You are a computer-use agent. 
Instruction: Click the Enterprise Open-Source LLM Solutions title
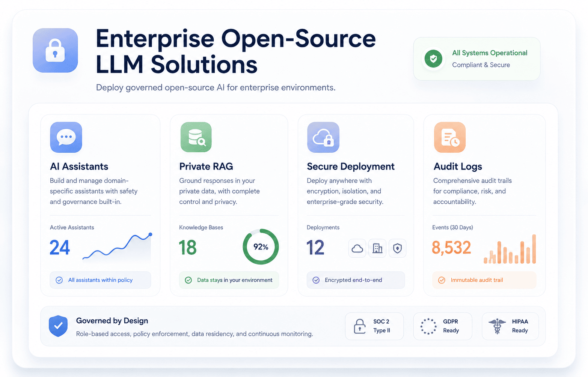[x=236, y=51]
